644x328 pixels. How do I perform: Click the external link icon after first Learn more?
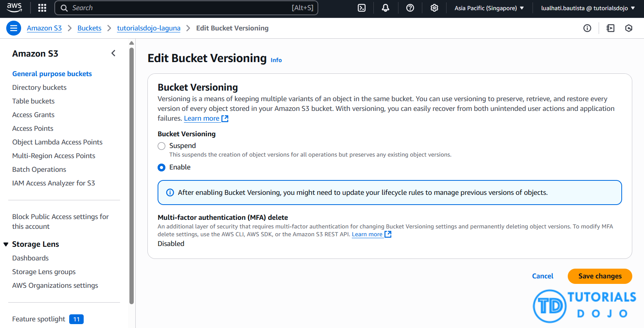tap(225, 118)
